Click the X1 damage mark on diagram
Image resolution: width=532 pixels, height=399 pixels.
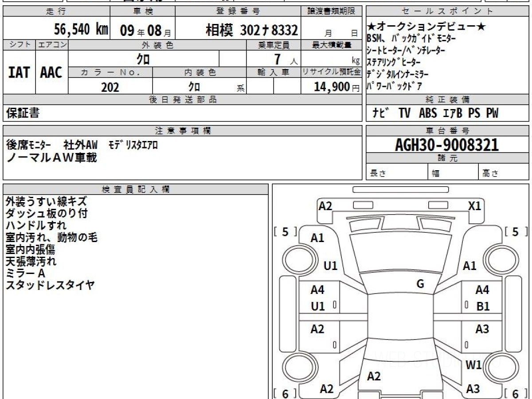[475, 205]
